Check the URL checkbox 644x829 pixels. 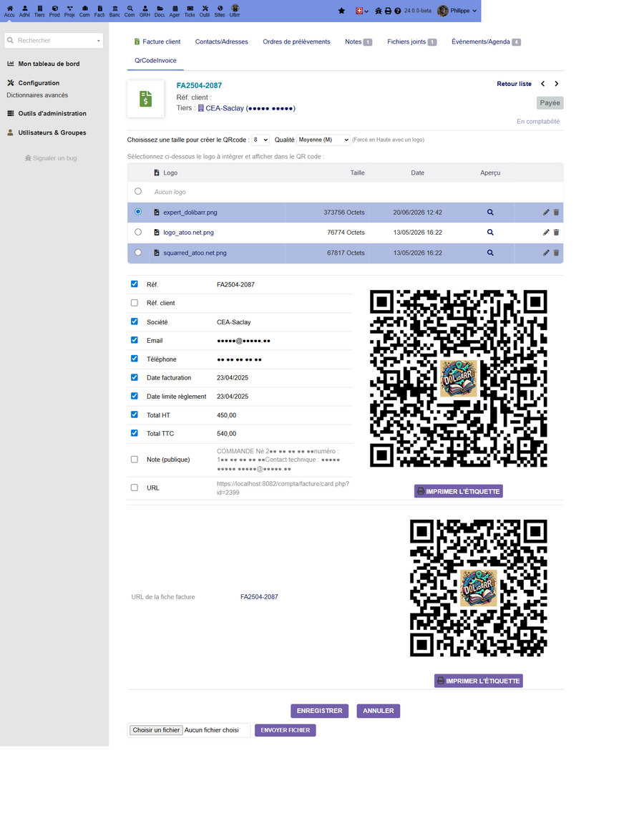[135, 488]
